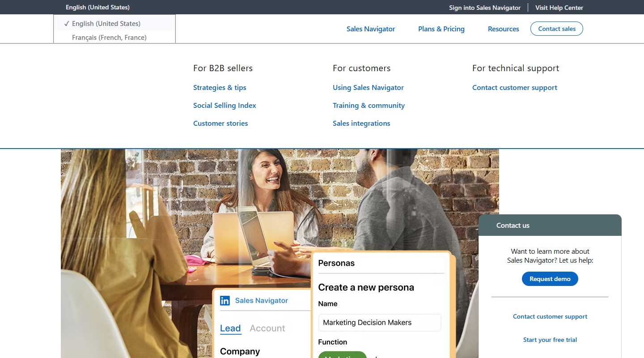View Customer stories link
Screen dimensions: 644x358
click(220, 124)
